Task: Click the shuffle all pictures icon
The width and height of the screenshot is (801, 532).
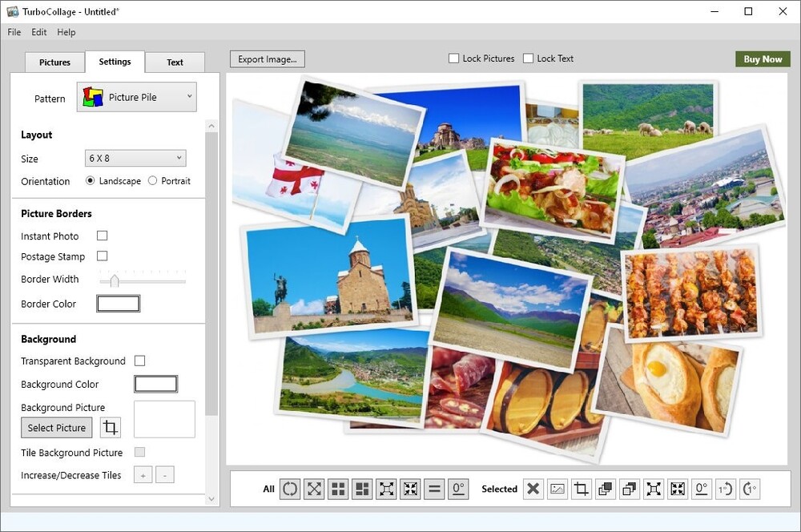Action: pyautogui.click(x=290, y=489)
